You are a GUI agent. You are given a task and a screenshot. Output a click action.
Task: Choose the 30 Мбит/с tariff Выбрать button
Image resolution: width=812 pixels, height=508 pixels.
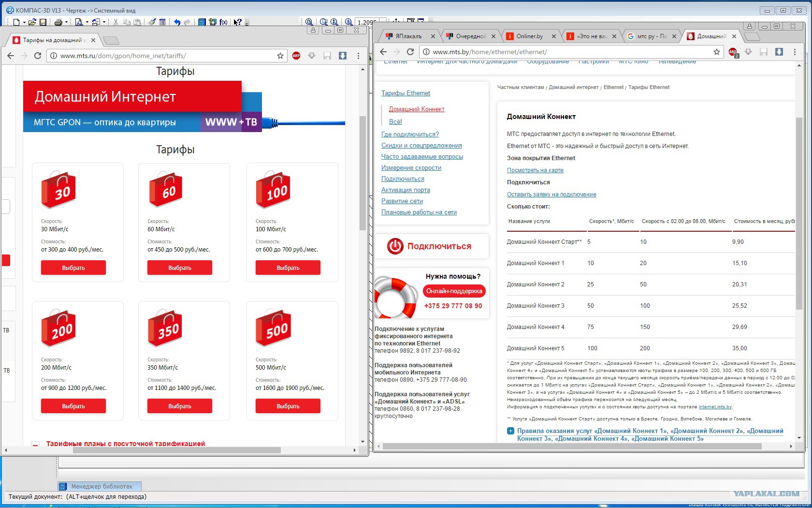(x=73, y=268)
